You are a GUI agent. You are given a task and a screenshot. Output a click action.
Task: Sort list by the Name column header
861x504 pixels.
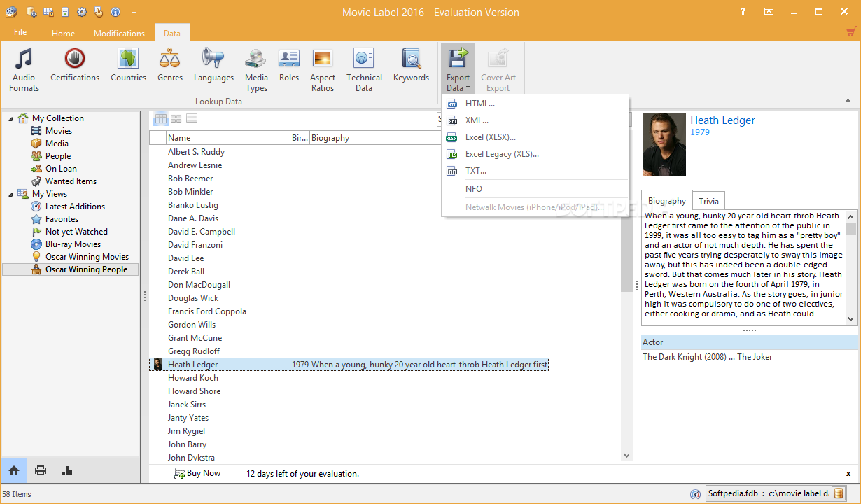coord(228,138)
